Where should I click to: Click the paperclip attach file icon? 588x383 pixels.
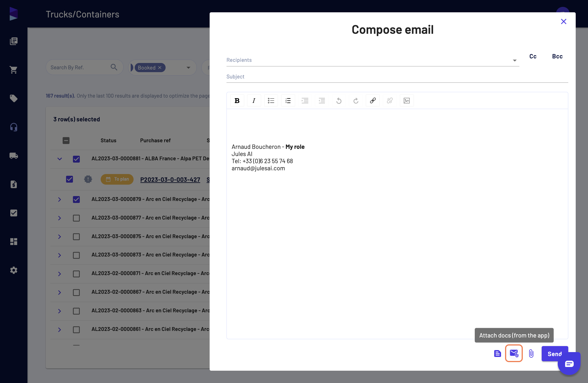[531, 354]
